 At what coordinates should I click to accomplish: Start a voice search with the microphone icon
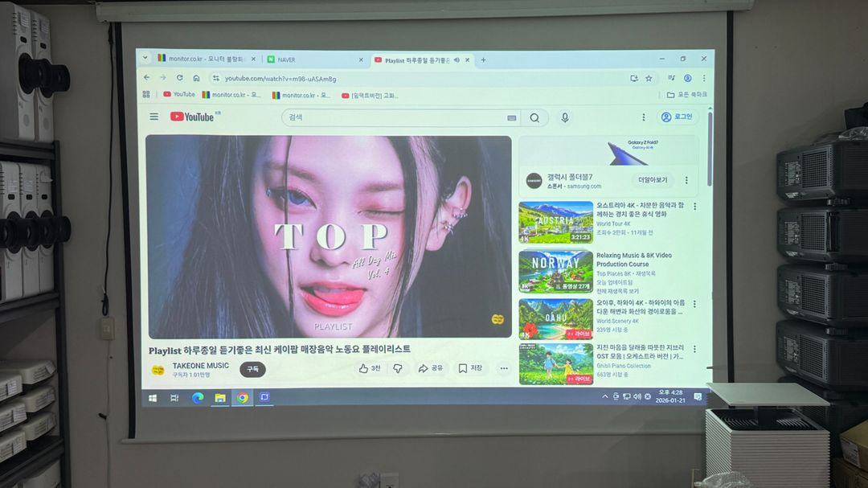(x=565, y=117)
